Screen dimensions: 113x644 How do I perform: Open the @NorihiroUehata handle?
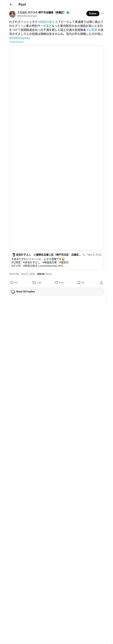pyautogui.click(x=27, y=16)
